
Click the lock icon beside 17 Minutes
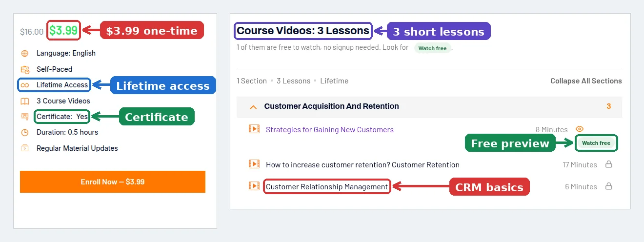coord(608,164)
